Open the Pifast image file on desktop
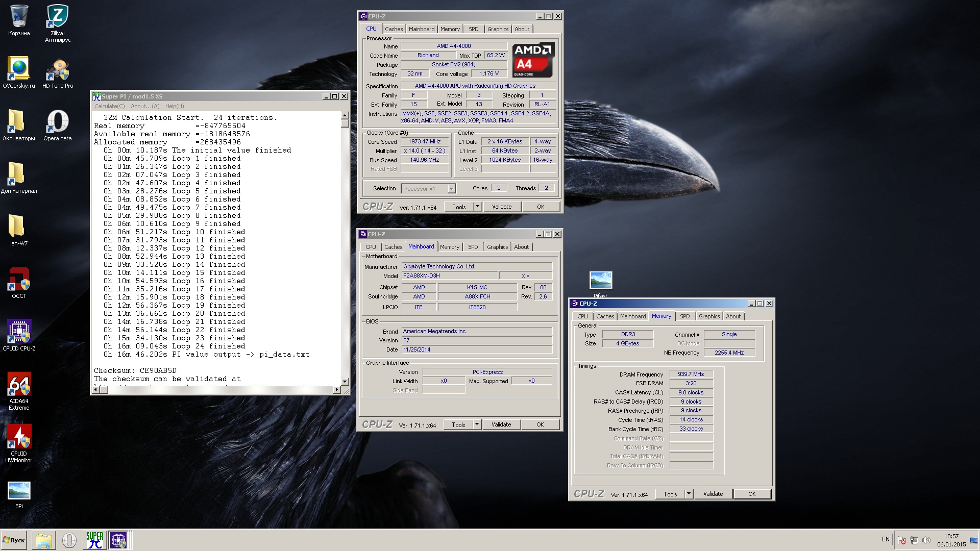Image resolution: width=980 pixels, height=551 pixels. pyautogui.click(x=601, y=285)
